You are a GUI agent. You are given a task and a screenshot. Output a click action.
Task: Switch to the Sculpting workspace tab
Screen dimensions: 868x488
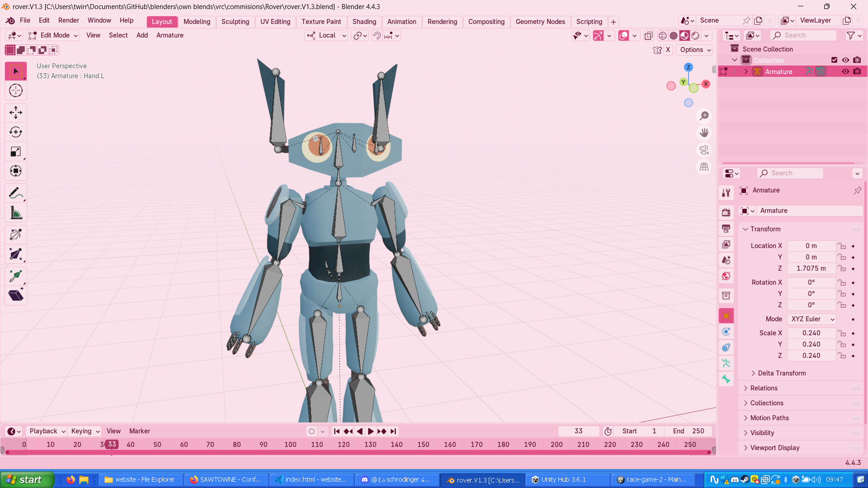pos(235,22)
